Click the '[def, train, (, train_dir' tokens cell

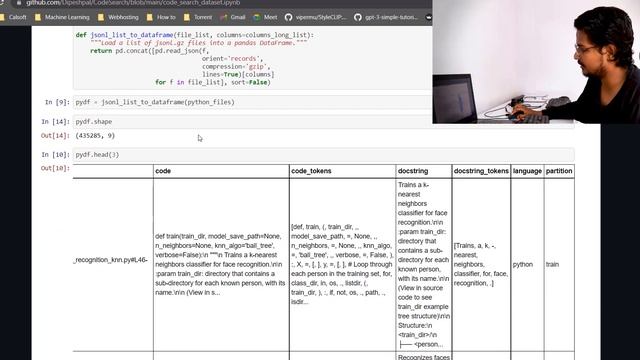coord(342,264)
